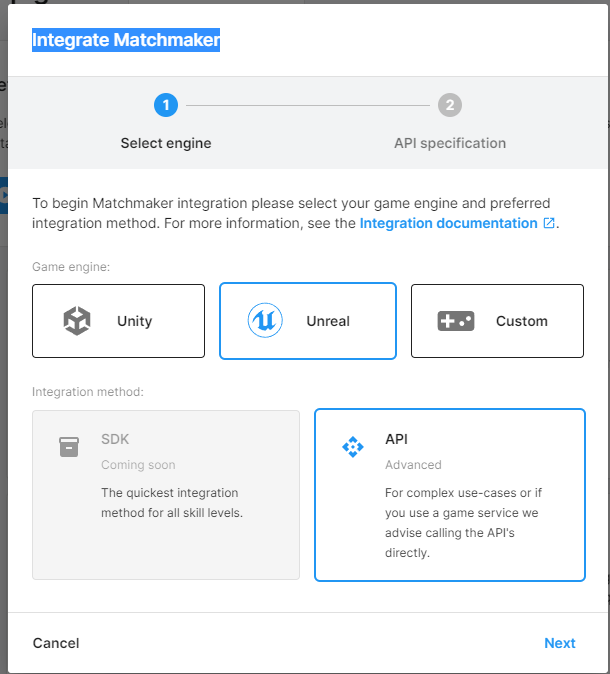Select Unreal as the game engine
This screenshot has width=610, height=674.
(308, 321)
